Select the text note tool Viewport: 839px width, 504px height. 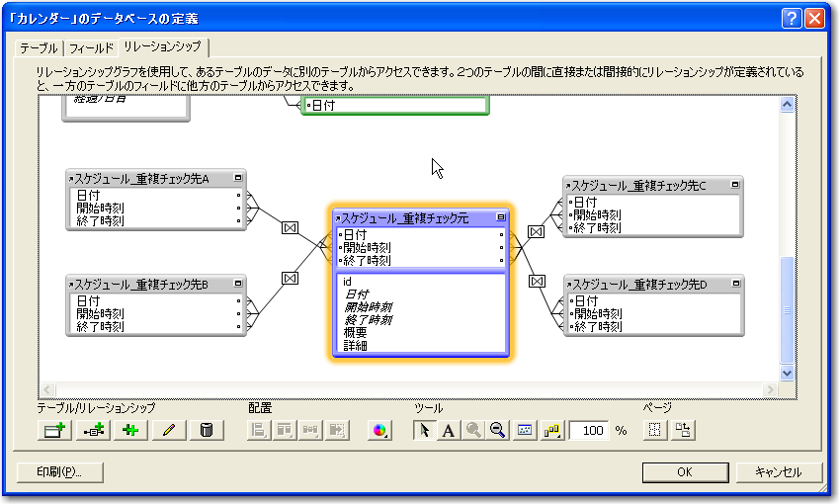pyautogui.click(x=448, y=430)
